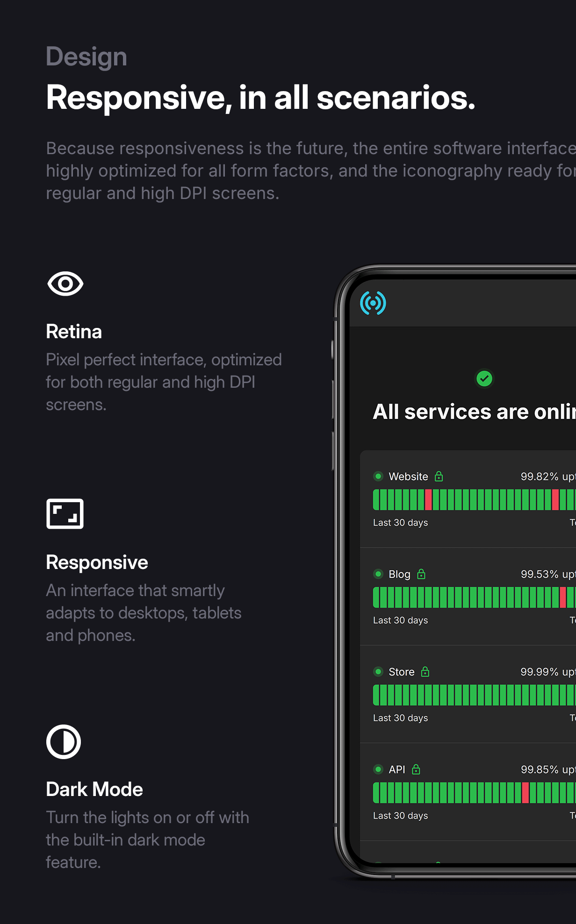Screen dimensions: 576x924
Task: Click the eye icon above Retina
Action: point(65,284)
